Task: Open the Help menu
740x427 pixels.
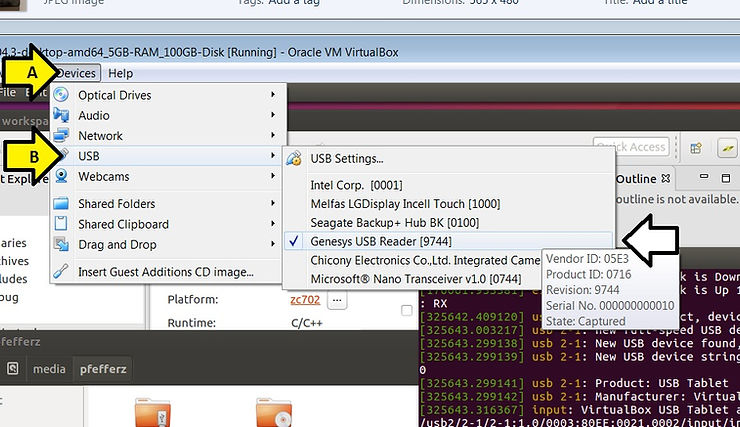Action: pos(120,73)
